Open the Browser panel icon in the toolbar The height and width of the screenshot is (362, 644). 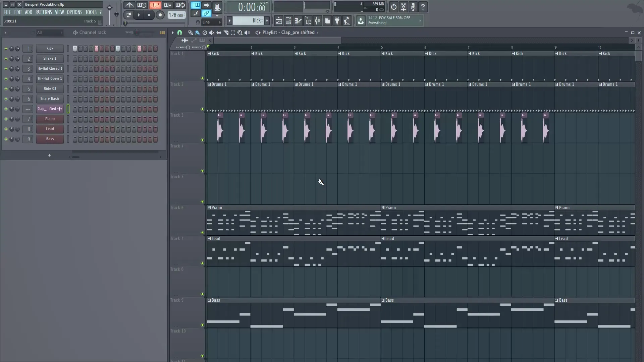click(x=308, y=20)
